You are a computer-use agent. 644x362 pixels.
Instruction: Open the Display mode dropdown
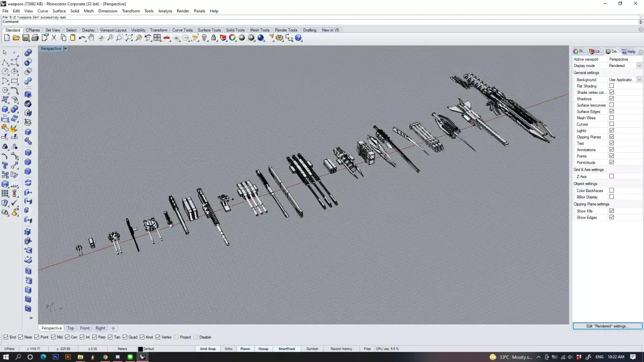point(639,65)
